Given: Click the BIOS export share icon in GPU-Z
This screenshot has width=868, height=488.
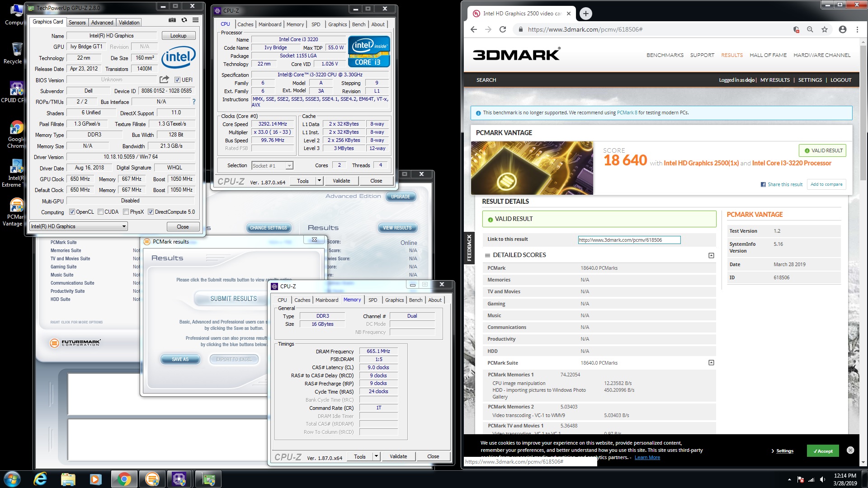Looking at the screenshot, I should pos(164,80).
